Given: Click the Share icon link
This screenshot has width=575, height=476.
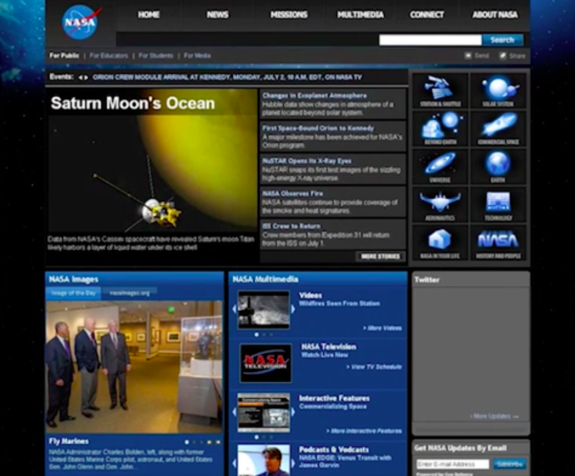Looking at the screenshot, I should click(x=512, y=56).
